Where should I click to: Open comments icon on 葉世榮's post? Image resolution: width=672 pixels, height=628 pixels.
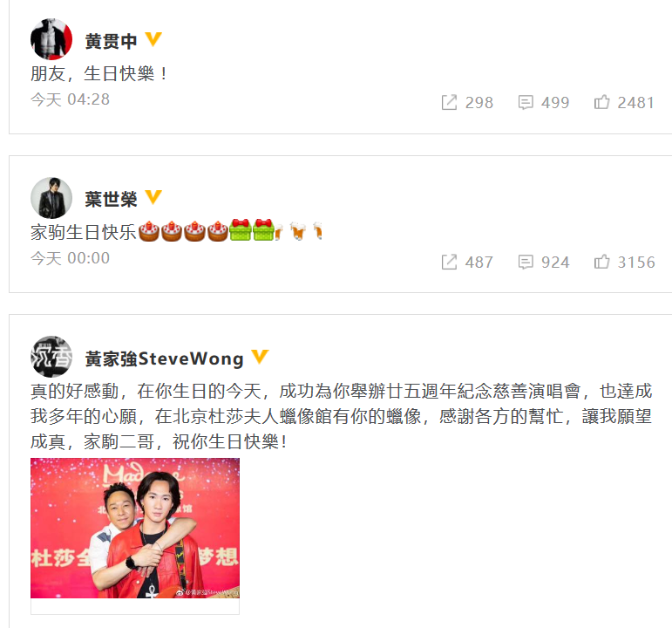(526, 262)
